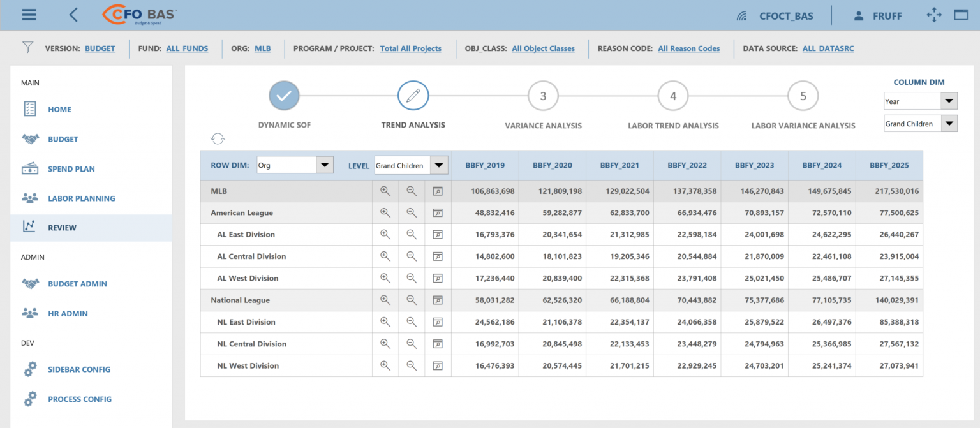
Task: Open the Column Dim Year dropdown
Action: (x=921, y=101)
